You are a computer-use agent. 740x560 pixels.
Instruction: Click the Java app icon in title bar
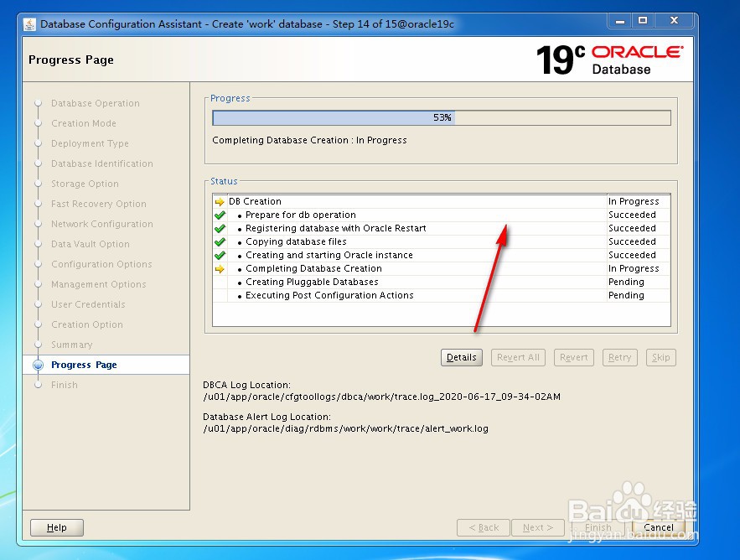click(x=29, y=24)
